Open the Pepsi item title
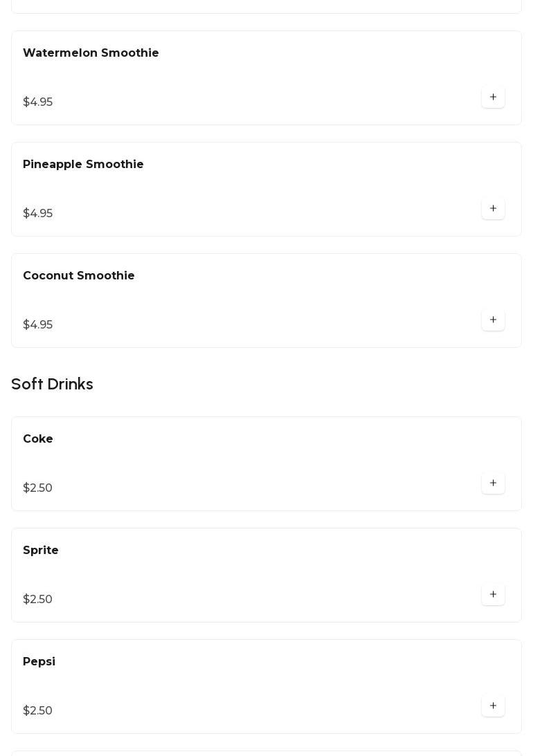 pos(39,662)
